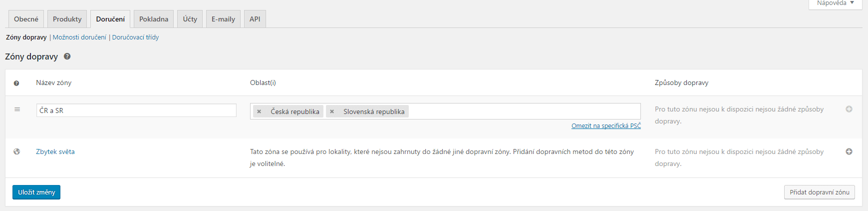Open the Obecné tab
Image resolution: width=868 pixels, height=211 pixels.
pyautogui.click(x=26, y=19)
